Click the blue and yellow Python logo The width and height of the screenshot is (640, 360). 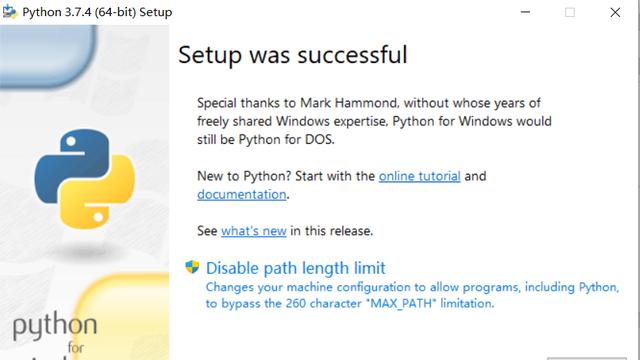[84, 179]
